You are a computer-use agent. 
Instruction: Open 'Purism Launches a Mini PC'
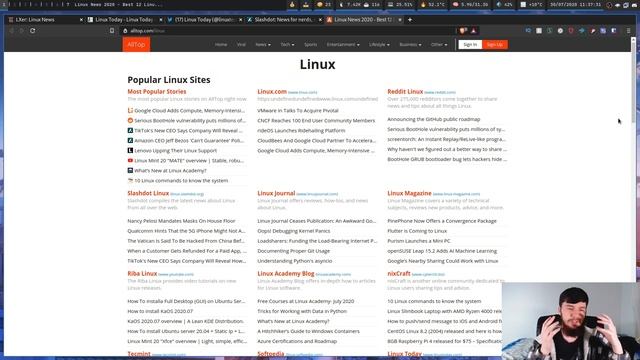(x=419, y=241)
